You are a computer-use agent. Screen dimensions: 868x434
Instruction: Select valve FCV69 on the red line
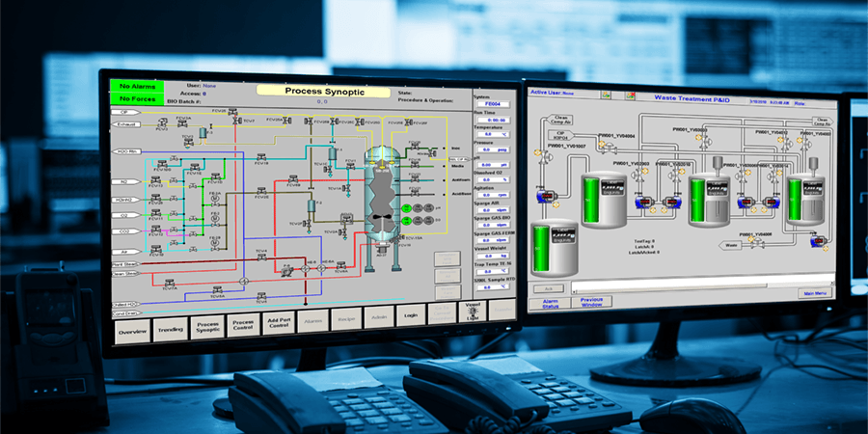pyautogui.click(x=293, y=178)
